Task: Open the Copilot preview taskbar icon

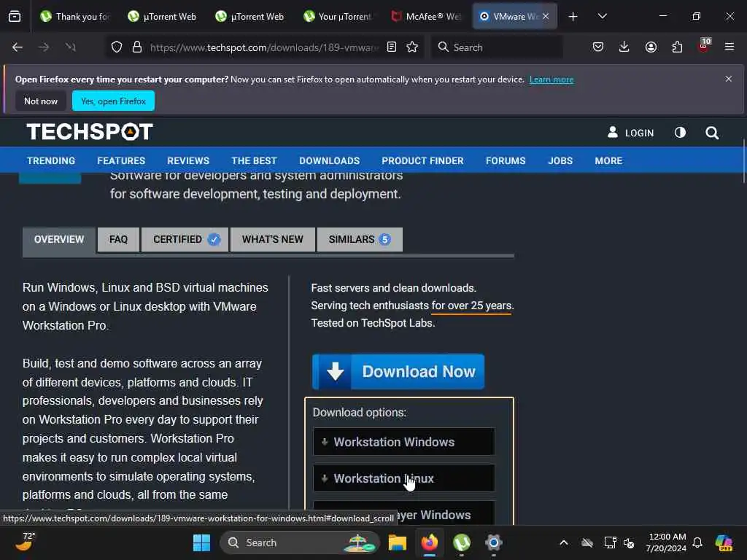Action: click(723, 542)
